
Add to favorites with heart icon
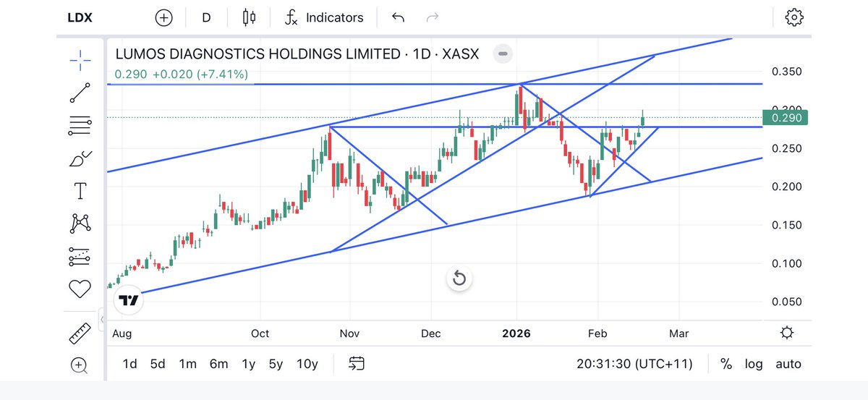tap(80, 289)
